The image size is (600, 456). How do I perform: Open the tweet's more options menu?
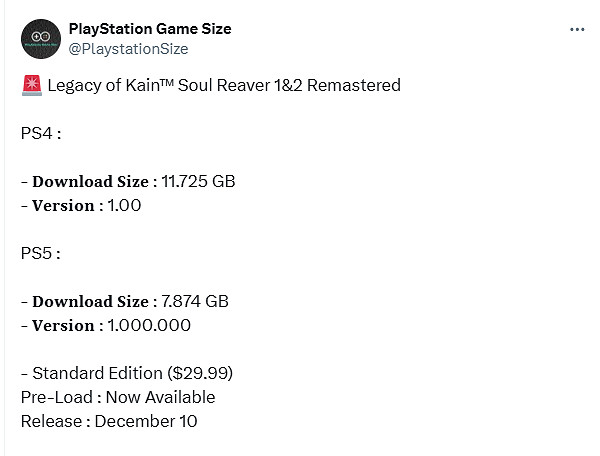tap(576, 29)
